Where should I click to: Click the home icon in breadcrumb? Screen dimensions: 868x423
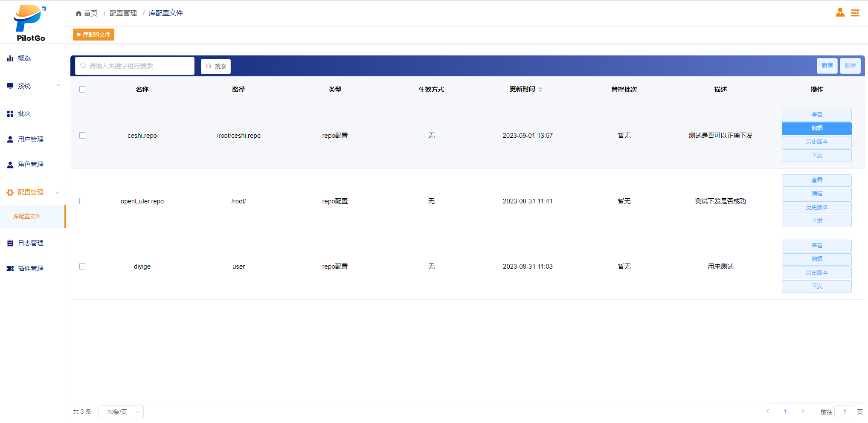(x=78, y=13)
